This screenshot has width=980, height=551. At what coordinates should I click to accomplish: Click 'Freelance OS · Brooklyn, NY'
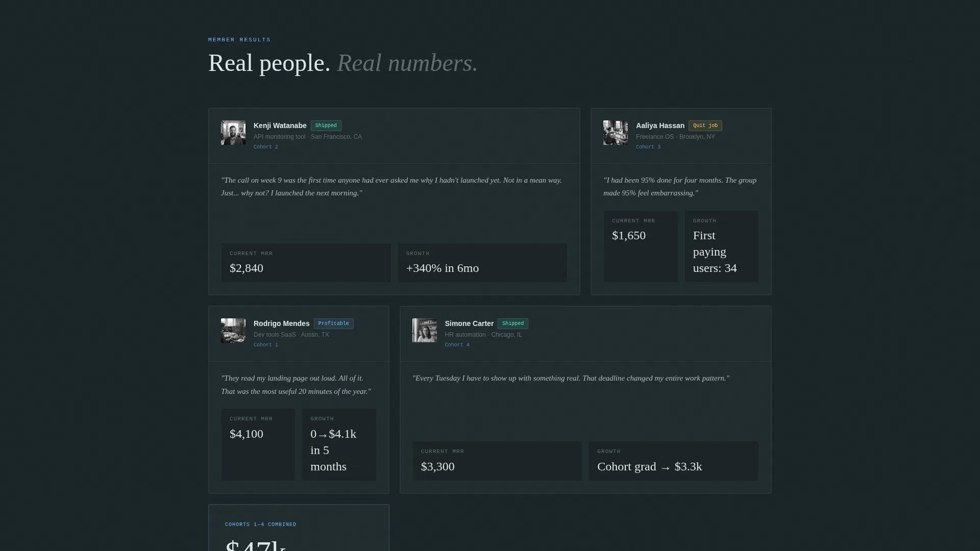click(675, 137)
